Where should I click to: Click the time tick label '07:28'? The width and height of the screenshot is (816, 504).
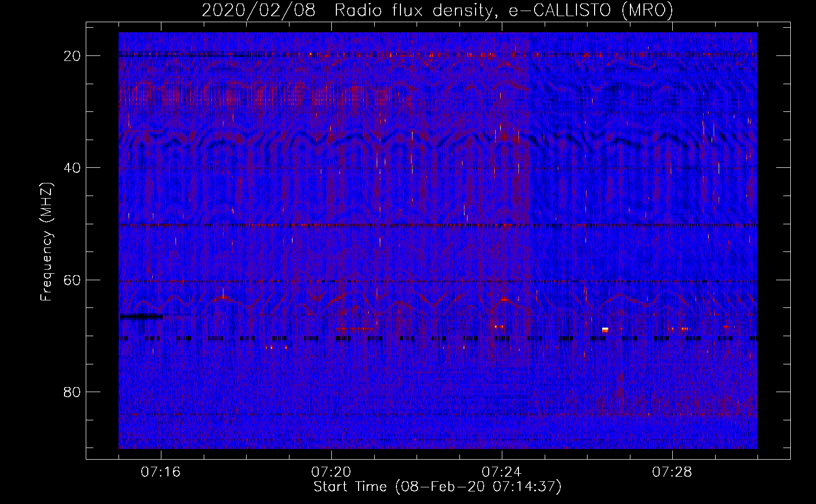tap(672, 472)
